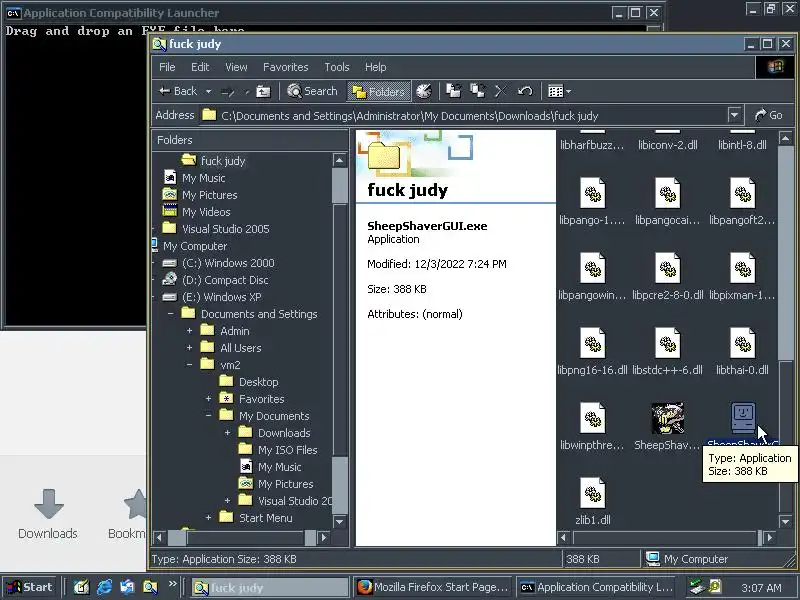Expand the Address bar dropdown arrow

coord(734,115)
